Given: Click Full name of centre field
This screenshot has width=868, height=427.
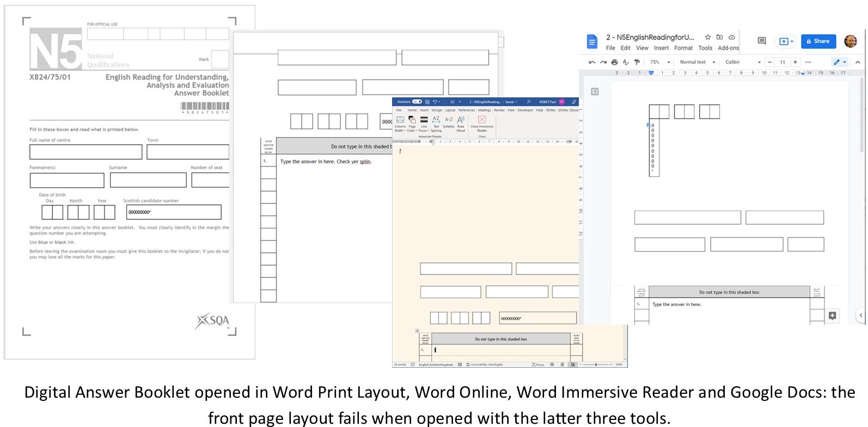Looking at the screenshot, I should pyautogui.click(x=86, y=152).
